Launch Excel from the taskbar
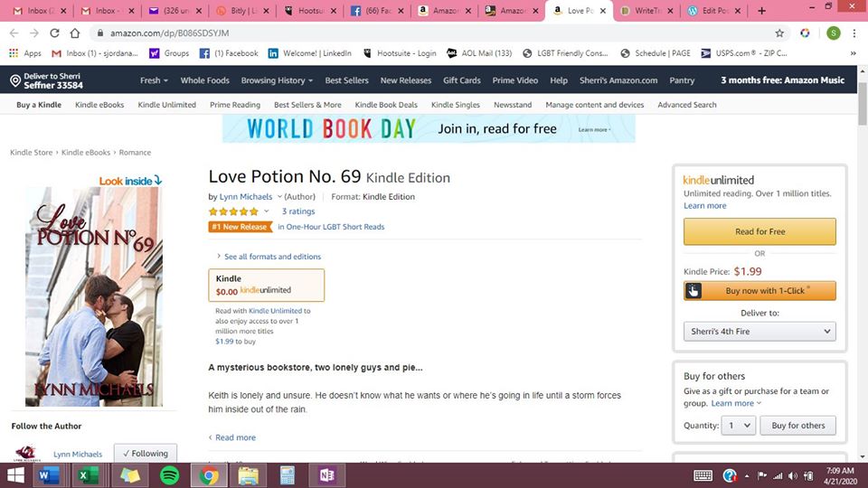868x488 pixels. tap(89, 475)
